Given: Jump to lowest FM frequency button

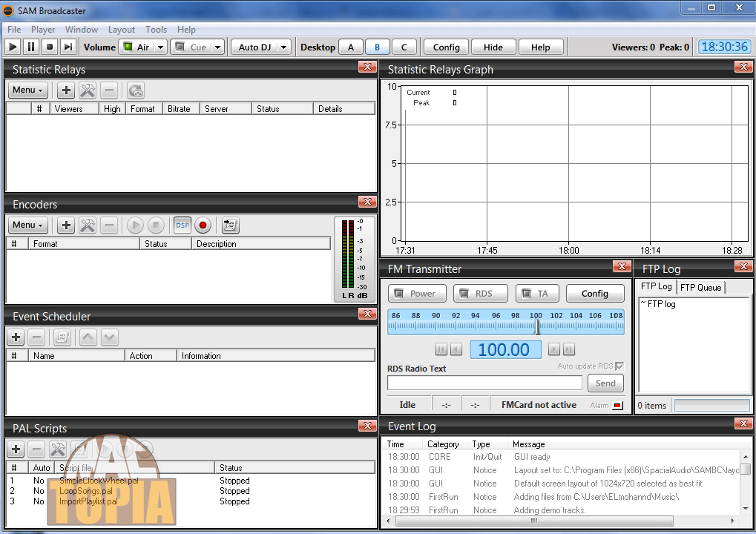Looking at the screenshot, I should pyautogui.click(x=441, y=349).
